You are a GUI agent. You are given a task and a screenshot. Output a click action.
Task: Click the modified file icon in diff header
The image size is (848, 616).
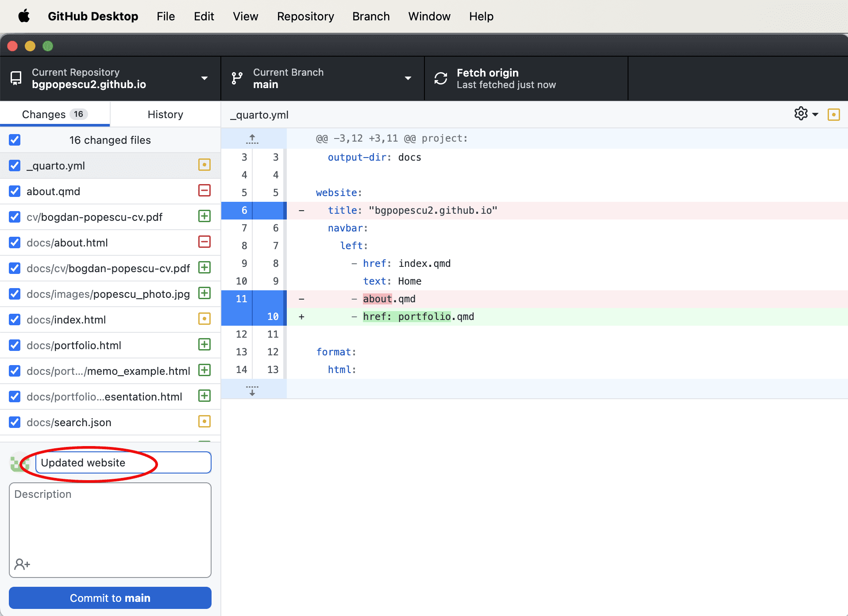[833, 115]
